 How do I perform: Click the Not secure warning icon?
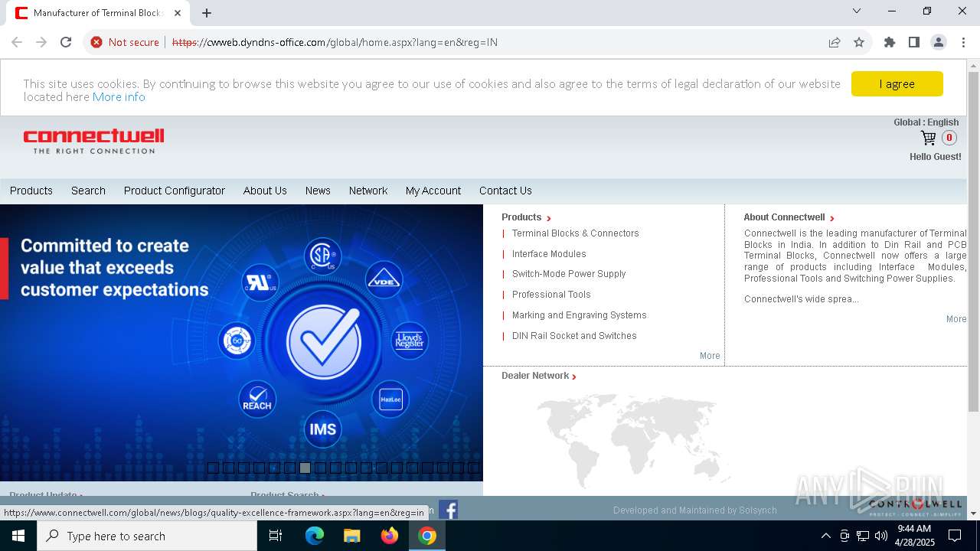coord(96,42)
